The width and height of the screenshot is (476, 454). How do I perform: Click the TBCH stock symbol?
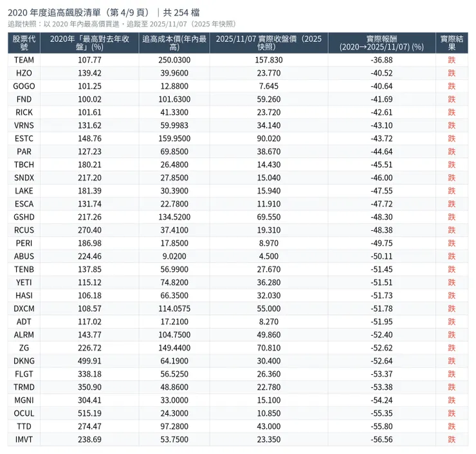[24, 165]
